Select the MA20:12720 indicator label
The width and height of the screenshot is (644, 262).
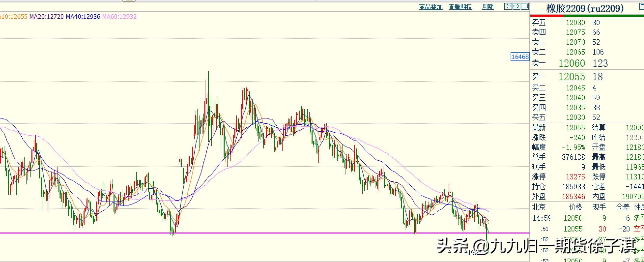(x=47, y=17)
